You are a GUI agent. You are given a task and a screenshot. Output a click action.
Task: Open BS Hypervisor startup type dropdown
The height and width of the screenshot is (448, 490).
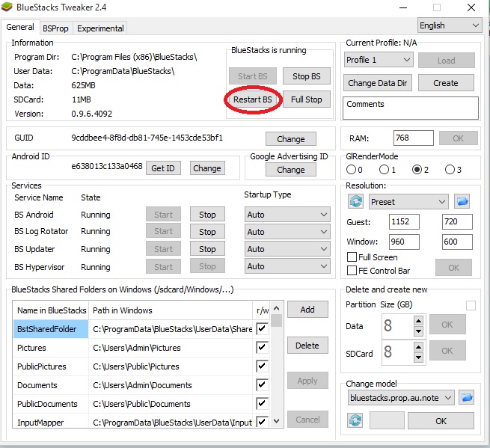pos(287,266)
